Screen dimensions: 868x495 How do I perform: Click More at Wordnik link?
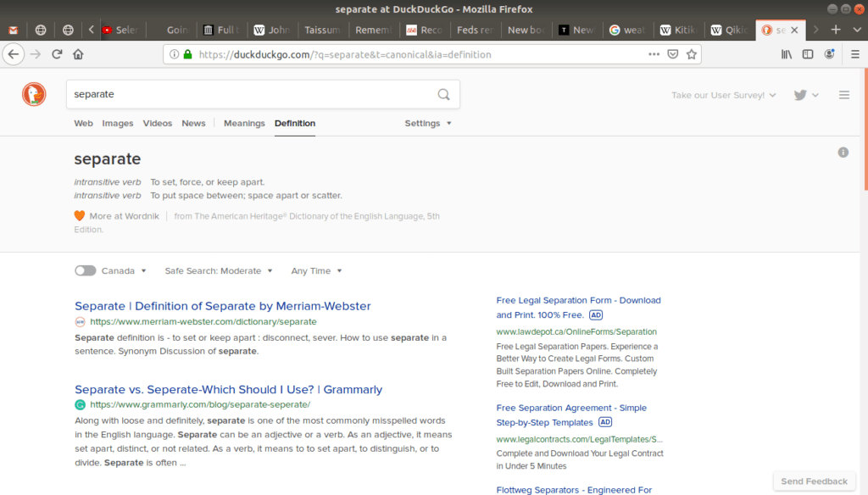coord(124,216)
